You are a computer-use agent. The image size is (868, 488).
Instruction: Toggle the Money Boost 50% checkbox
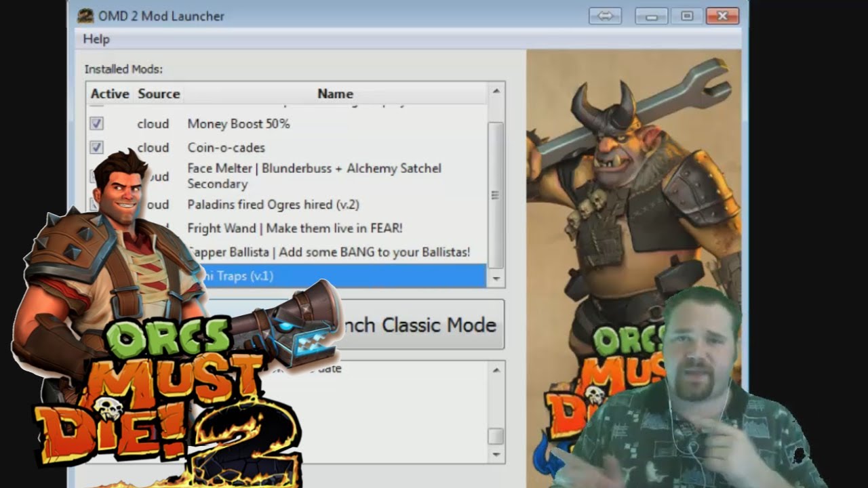(x=96, y=123)
